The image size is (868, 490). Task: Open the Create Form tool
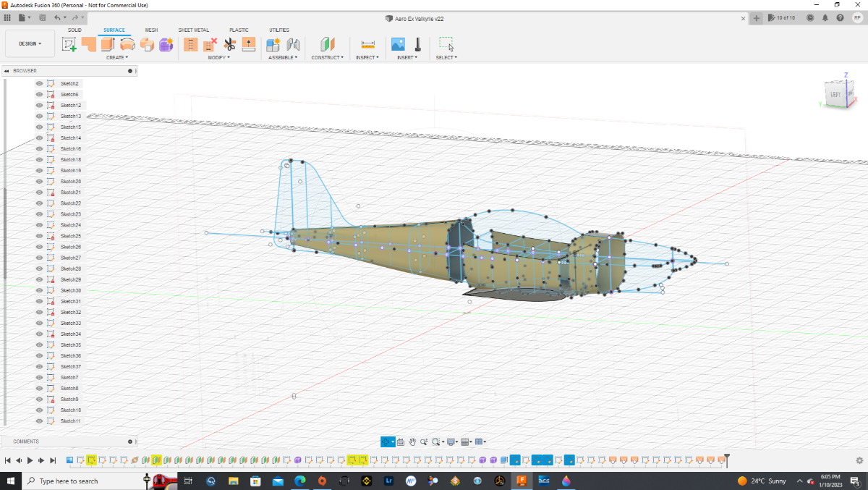click(x=166, y=45)
